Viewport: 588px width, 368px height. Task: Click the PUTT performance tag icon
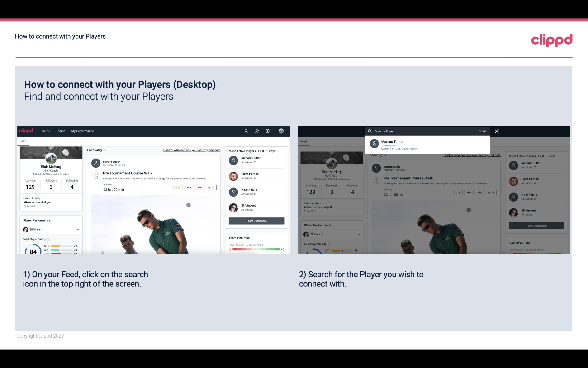[210, 187]
